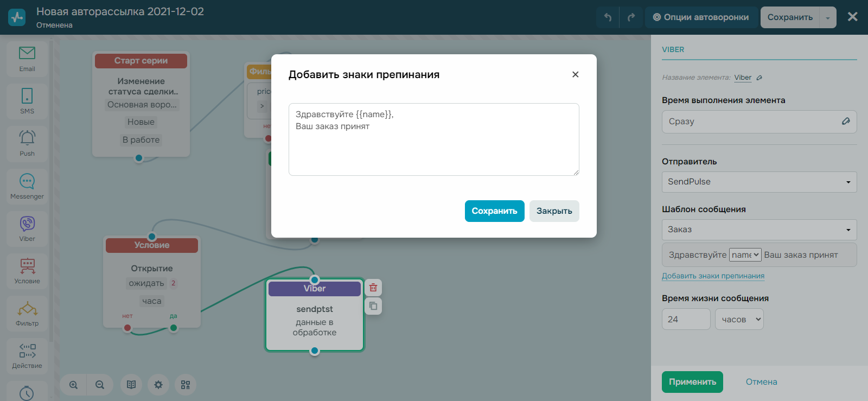Image resolution: width=868 pixels, height=401 pixels.
Task: Click the template preview Ваш заказ принят
Action: (x=801, y=255)
